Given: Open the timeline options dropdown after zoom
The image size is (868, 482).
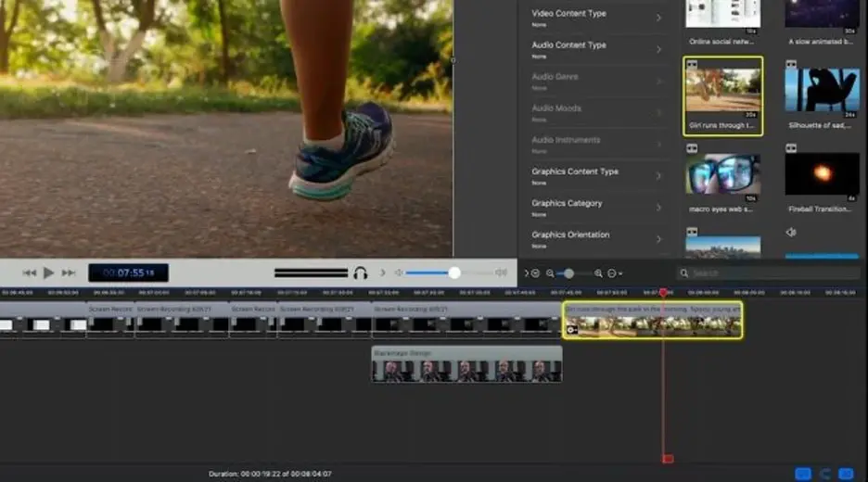Looking at the screenshot, I should point(615,273).
